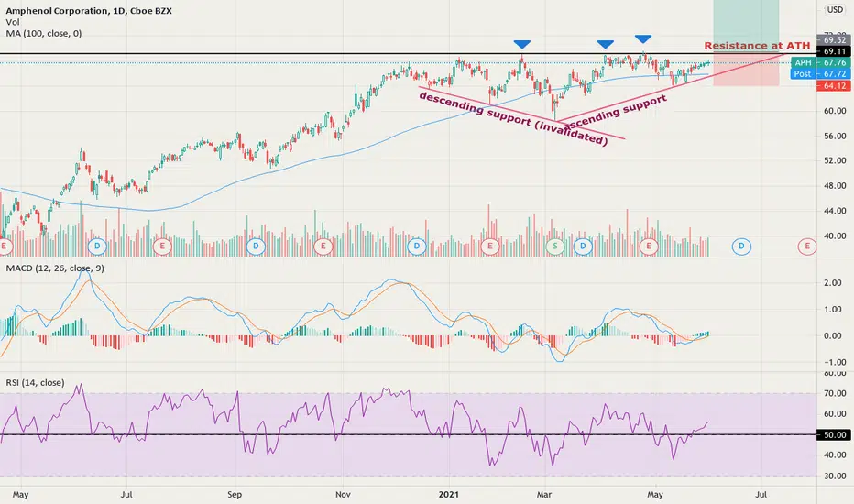
Task: Open the earnings marker between Jul and Sep 2020
Action: pos(162,247)
